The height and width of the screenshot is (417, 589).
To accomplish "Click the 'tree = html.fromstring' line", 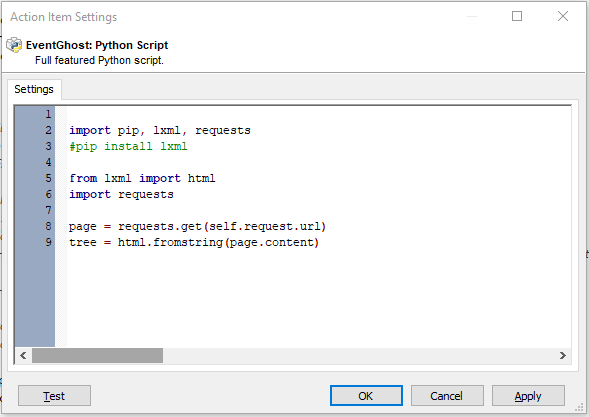I will point(194,242).
